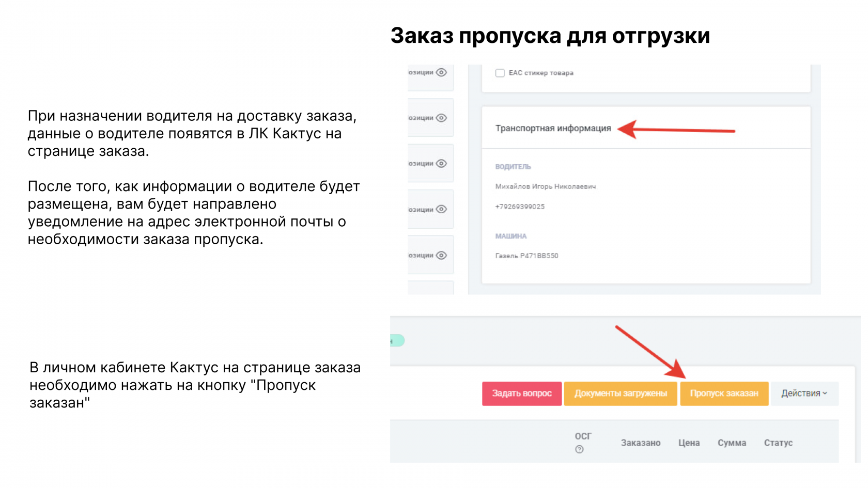
Task: Select the 'Заказано' column header
Action: [640, 443]
